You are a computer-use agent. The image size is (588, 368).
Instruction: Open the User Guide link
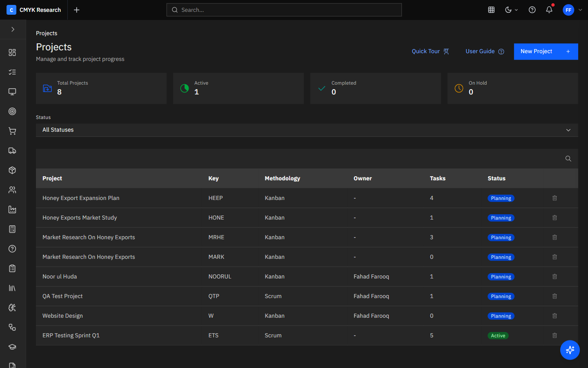pyautogui.click(x=485, y=51)
